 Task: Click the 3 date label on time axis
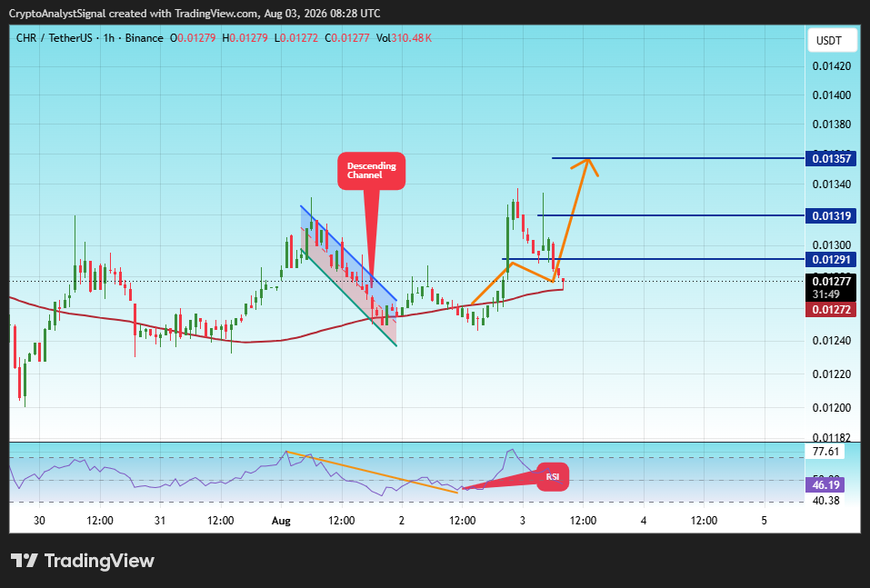[523, 521]
